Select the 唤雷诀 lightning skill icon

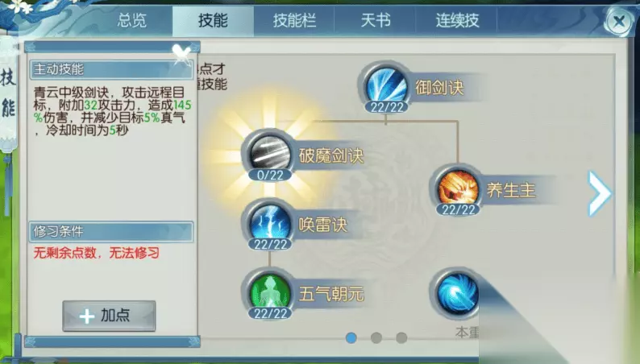click(x=270, y=223)
